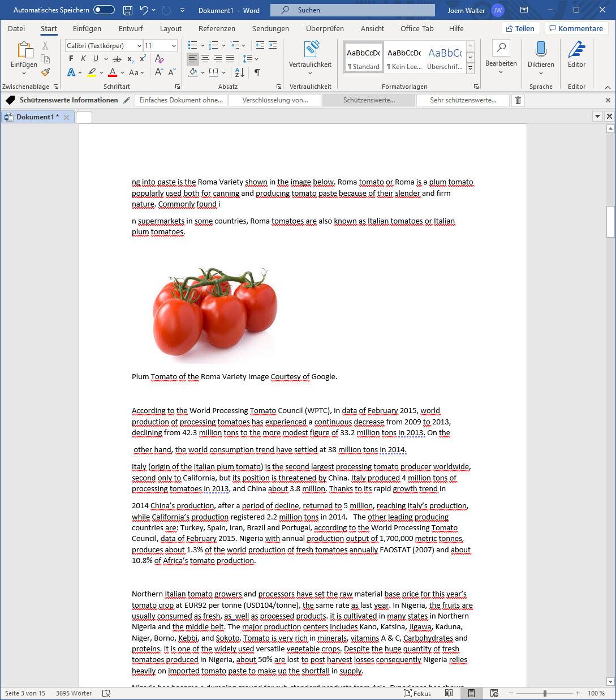Screen dimensions: 616x700
Task: Toggle italic formatting with K button
Action: tap(83, 59)
